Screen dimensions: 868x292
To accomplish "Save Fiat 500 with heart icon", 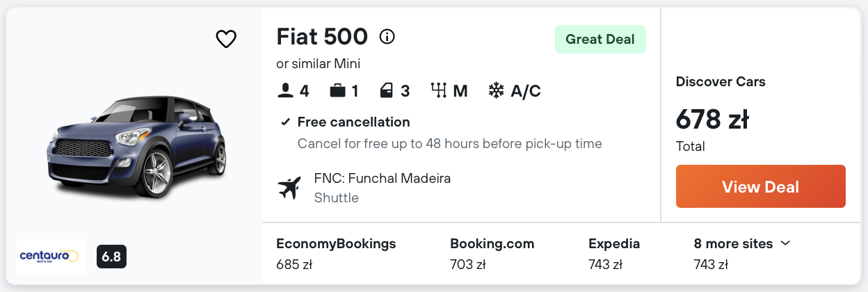I will click(x=226, y=39).
